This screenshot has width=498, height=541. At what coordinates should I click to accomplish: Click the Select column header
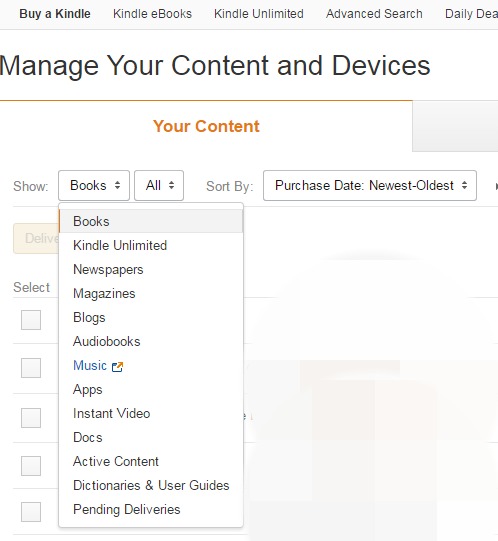coord(31,287)
